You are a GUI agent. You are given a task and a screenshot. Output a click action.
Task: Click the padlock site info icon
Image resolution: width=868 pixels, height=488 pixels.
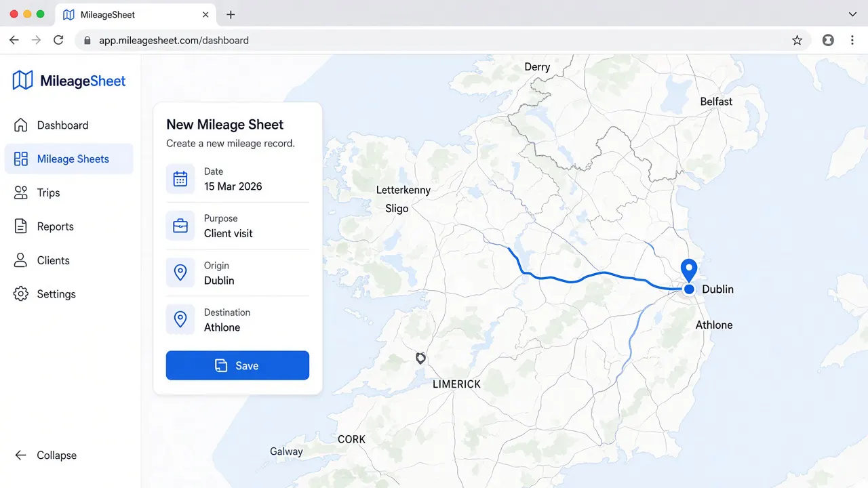[87, 40]
